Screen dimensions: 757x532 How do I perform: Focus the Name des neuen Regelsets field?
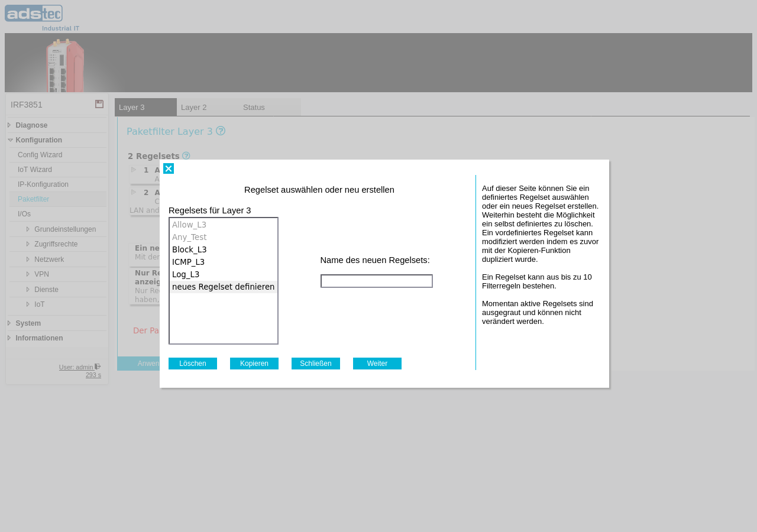377,281
